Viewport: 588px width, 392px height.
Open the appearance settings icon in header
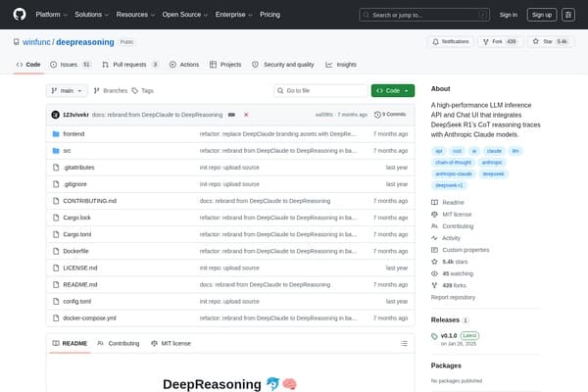coord(568,15)
